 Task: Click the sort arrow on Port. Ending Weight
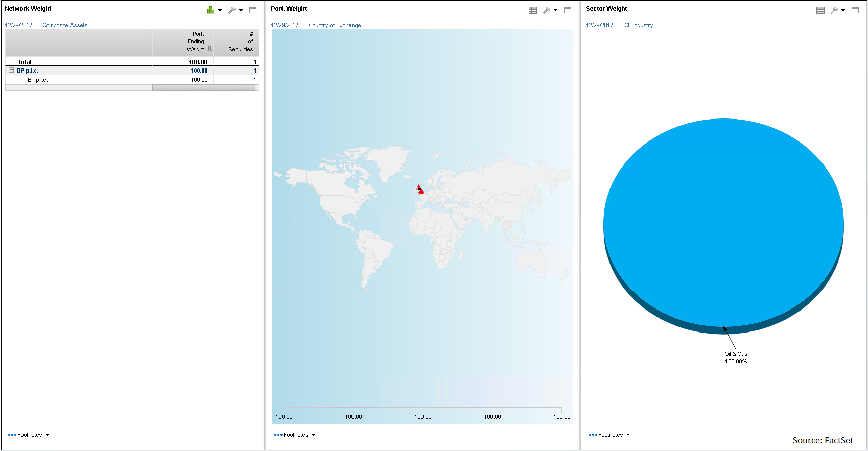pos(209,50)
